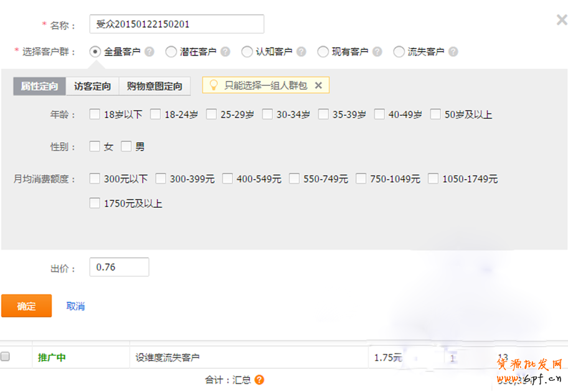The image size is (568, 392).
Task: Click help icon next to 全量客户
Action: pyautogui.click(x=149, y=52)
